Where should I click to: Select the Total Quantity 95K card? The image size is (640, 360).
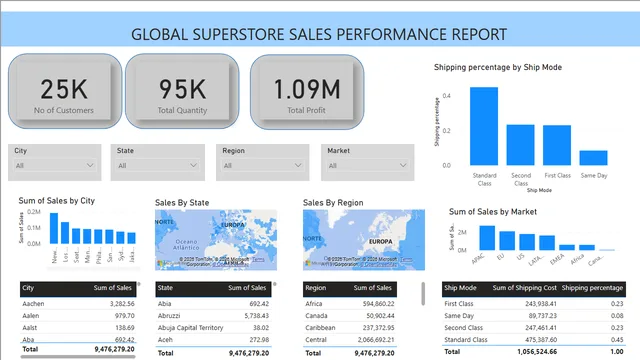click(182, 91)
